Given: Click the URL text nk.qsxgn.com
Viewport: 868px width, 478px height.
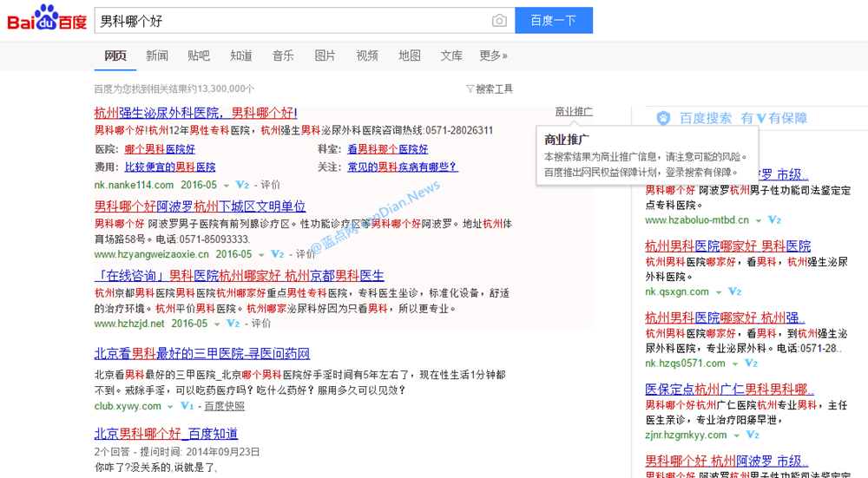Looking at the screenshot, I should tap(677, 291).
